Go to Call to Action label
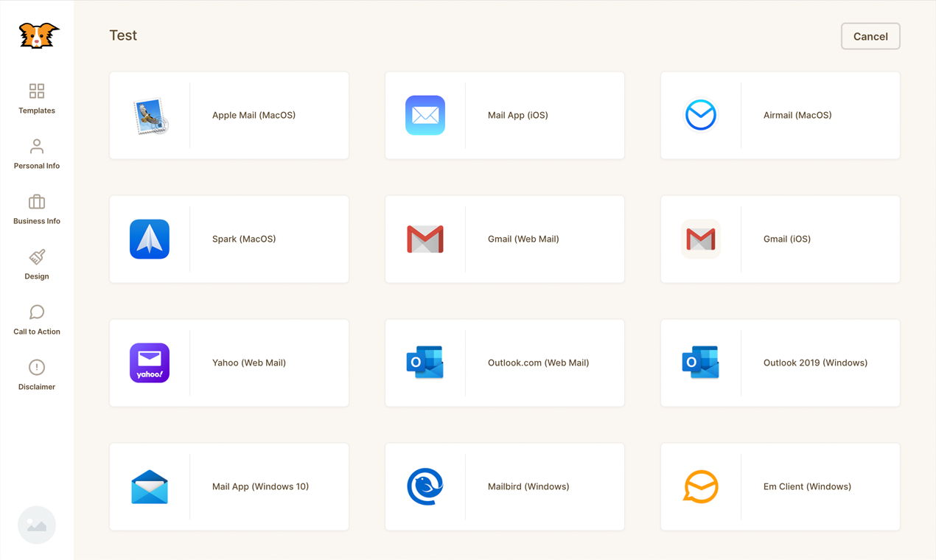The image size is (936, 560). (37, 332)
